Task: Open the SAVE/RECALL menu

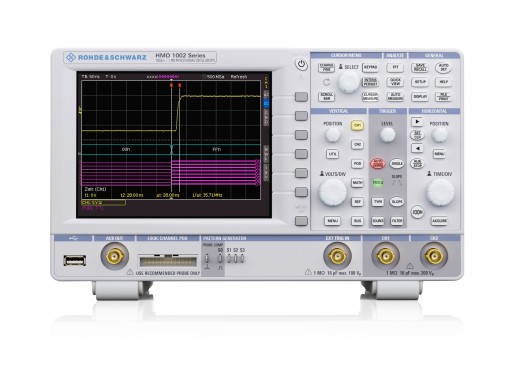Action: (420, 68)
